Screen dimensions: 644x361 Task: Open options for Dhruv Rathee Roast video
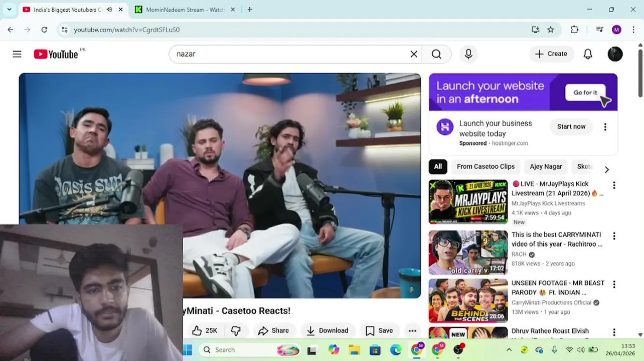614,332
